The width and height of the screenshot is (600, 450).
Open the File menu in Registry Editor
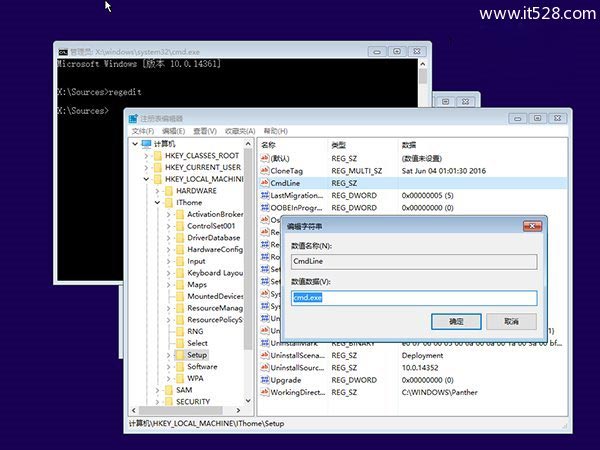point(143,131)
